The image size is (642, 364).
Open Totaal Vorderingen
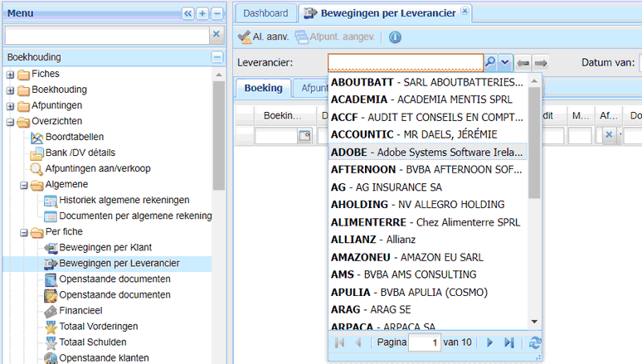tap(98, 327)
